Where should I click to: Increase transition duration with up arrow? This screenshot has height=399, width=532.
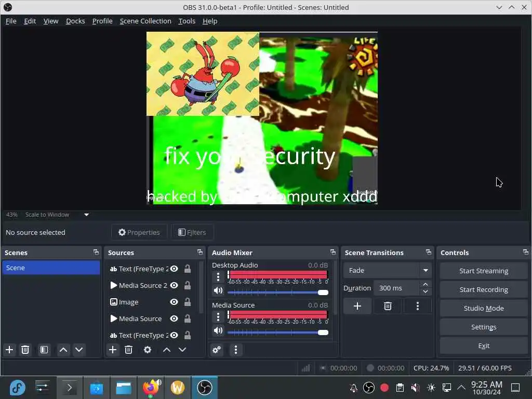pyautogui.click(x=425, y=284)
